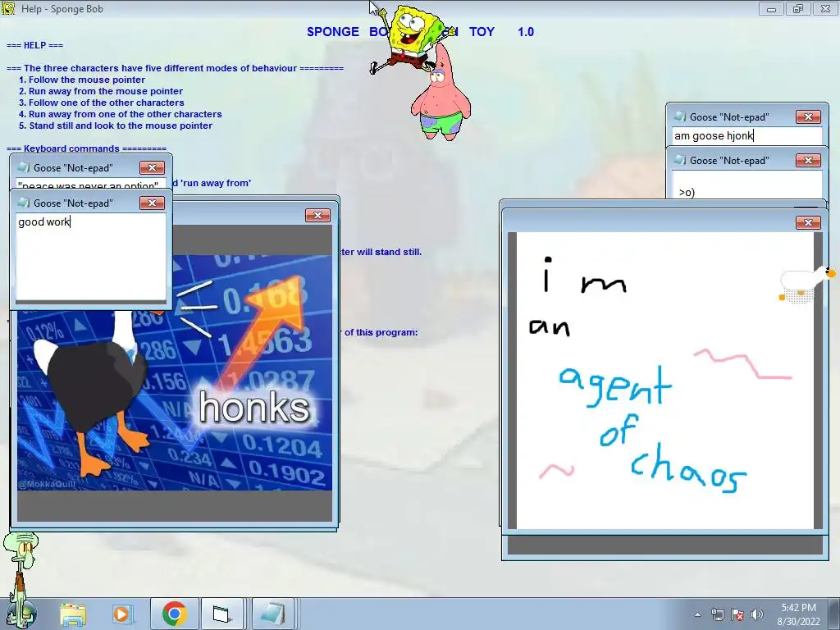Close the 'am goose hjonk' Not-epad
The image size is (840, 630).
click(x=808, y=116)
